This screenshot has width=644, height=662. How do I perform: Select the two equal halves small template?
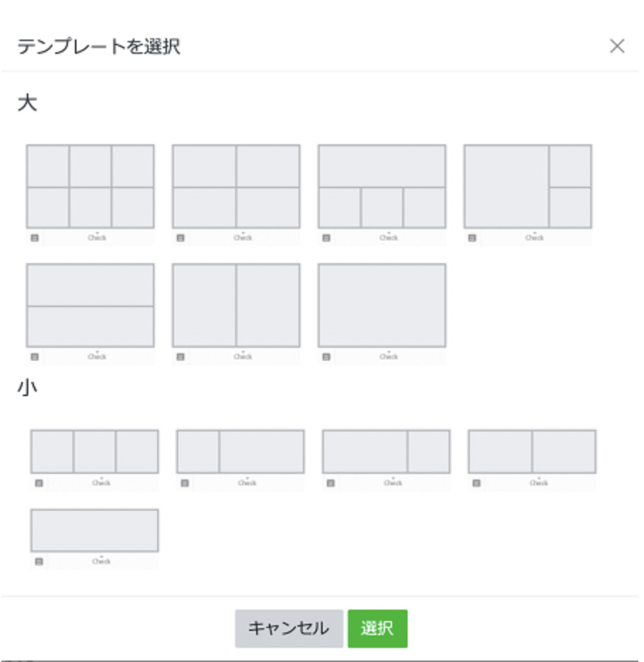click(x=531, y=451)
